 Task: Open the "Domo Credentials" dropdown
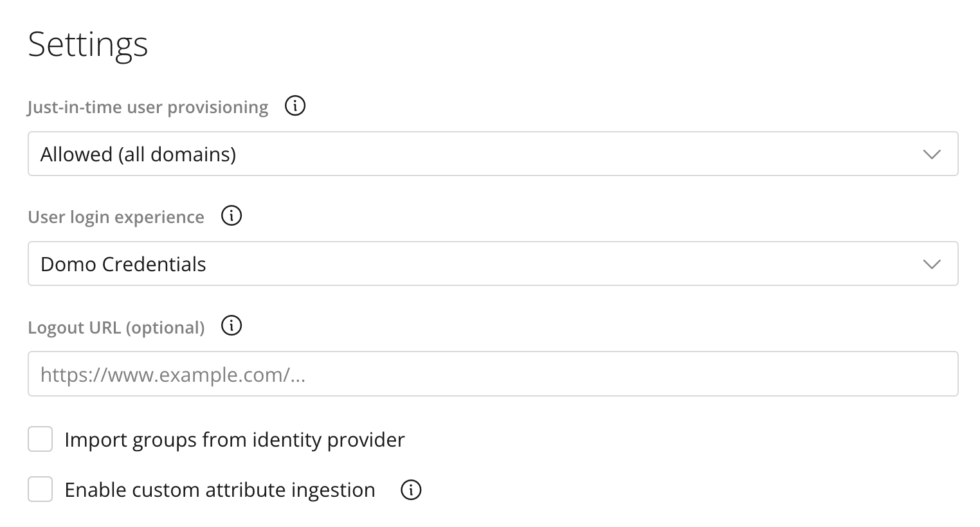pyautogui.click(x=493, y=264)
